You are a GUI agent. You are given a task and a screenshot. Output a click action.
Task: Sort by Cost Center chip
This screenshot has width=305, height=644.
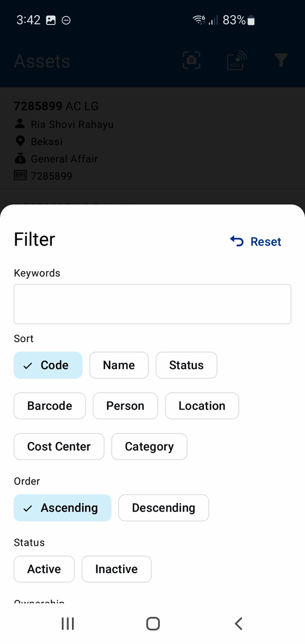59,447
